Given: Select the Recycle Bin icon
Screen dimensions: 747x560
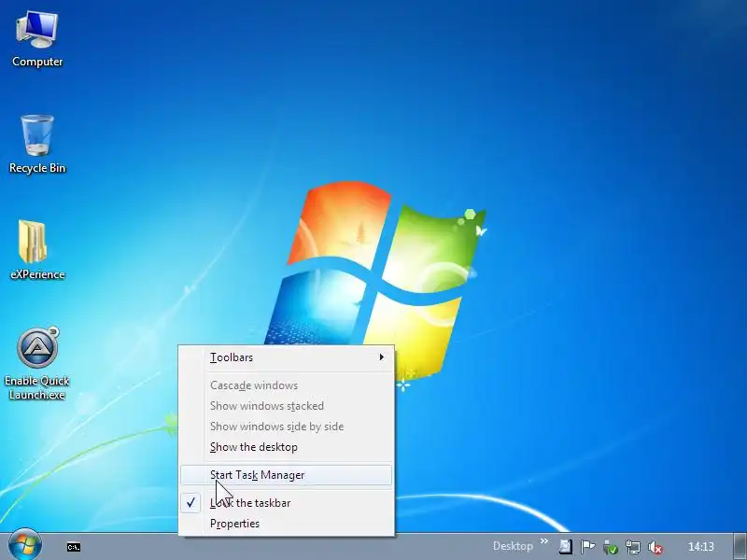Looking at the screenshot, I should (x=37, y=145).
